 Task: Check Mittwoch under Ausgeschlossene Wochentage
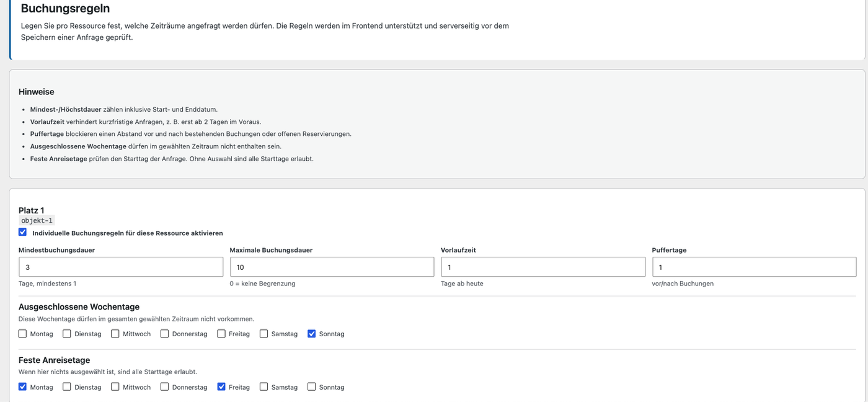(115, 334)
